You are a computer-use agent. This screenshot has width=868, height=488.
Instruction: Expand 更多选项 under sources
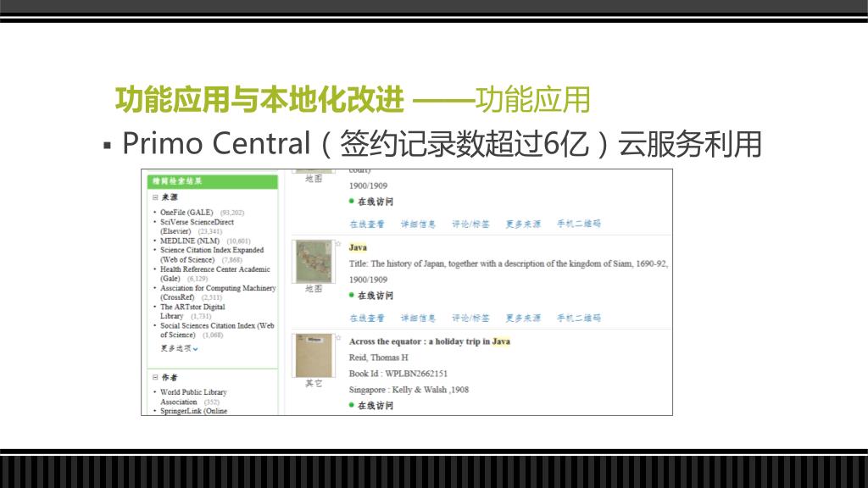[180, 348]
